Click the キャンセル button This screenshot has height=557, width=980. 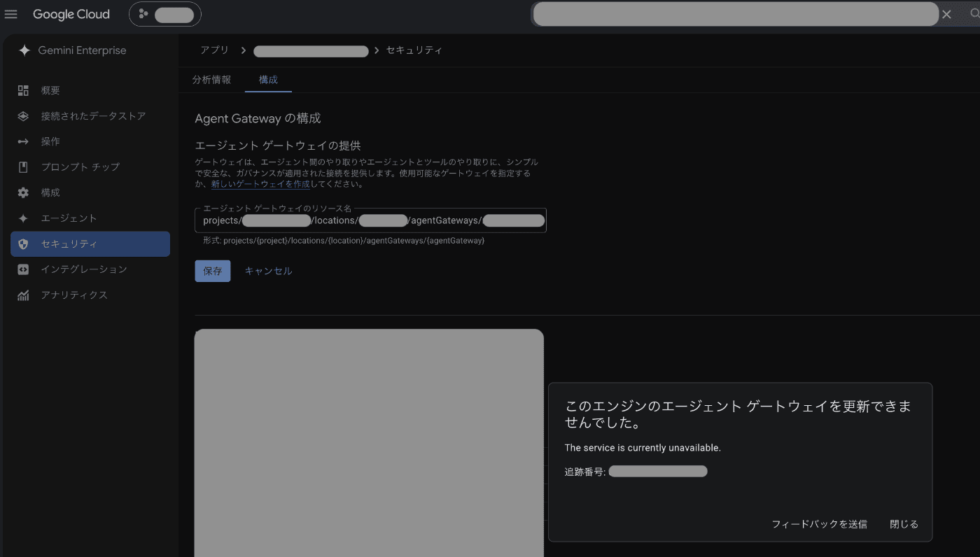coord(268,271)
